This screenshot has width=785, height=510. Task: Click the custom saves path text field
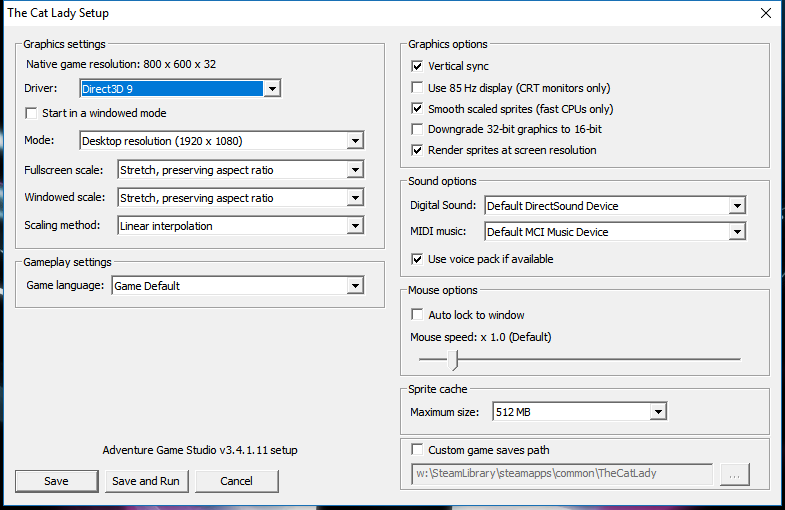tap(562, 473)
